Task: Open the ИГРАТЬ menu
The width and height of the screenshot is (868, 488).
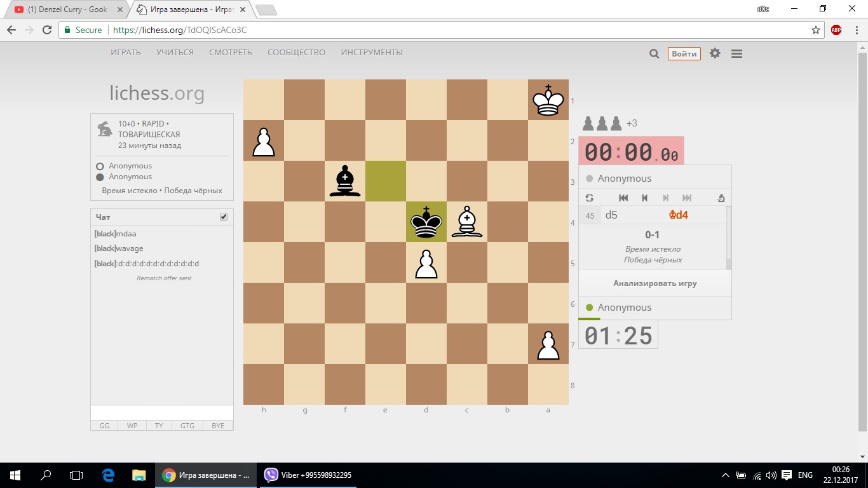Action: point(126,53)
